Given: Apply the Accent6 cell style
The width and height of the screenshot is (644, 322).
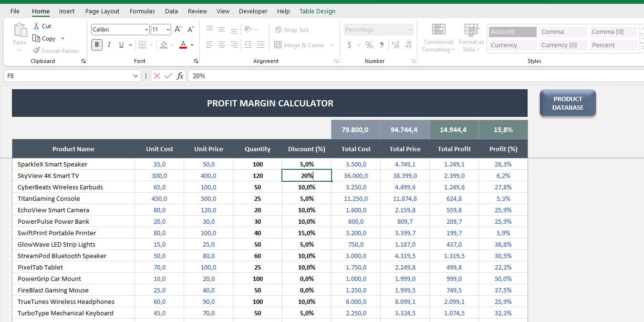Looking at the screenshot, I should point(511,31).
